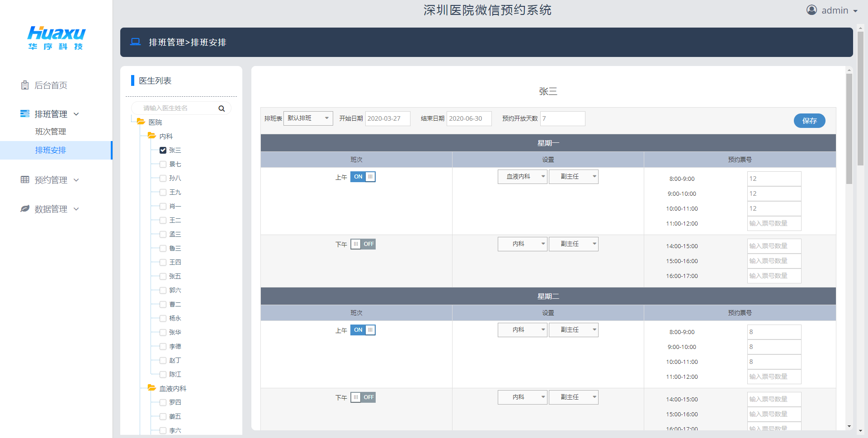Click the admin user avatar icon
Screen dimensions: 868x438
[x=811, y=10]
